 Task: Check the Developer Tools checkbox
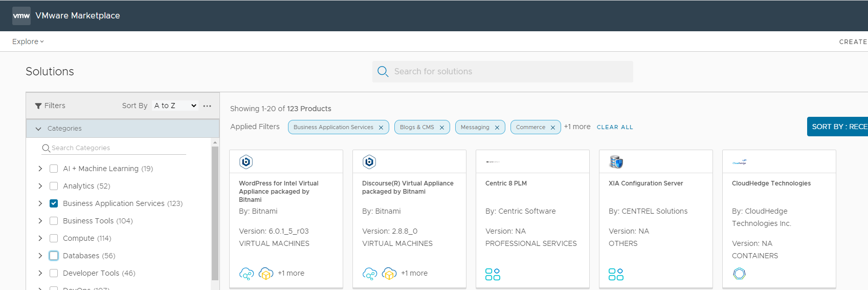pyautogui.click(x=54, y=273)
